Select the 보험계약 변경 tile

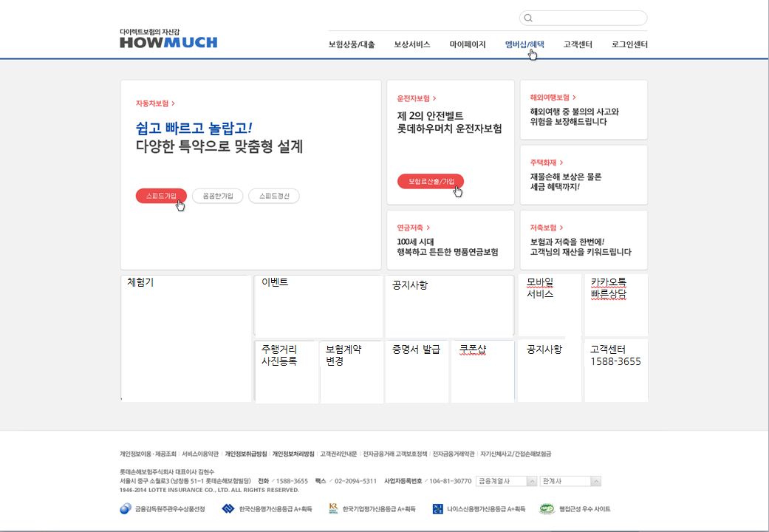[x=352, y=372]
